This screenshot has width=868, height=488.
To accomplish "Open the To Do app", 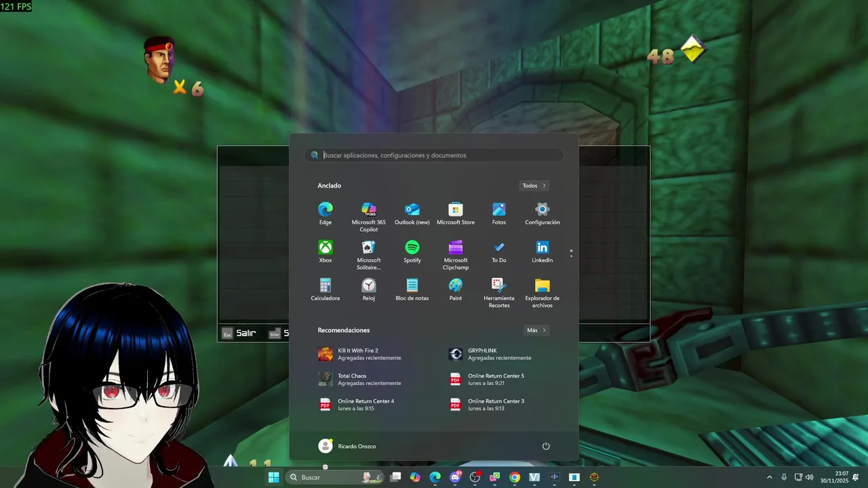I will 499,251.
